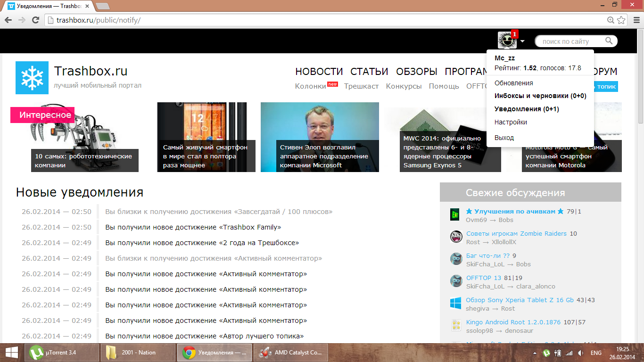Click notification «Автор лучшего топика»
The height and width of the screenshot is (362, 644).
coord(204,336)
